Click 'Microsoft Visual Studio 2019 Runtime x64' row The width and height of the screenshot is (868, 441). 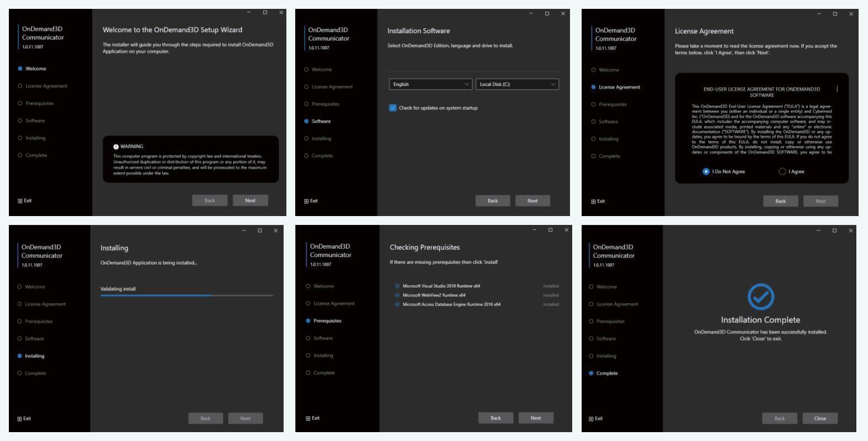coord(476,286)
